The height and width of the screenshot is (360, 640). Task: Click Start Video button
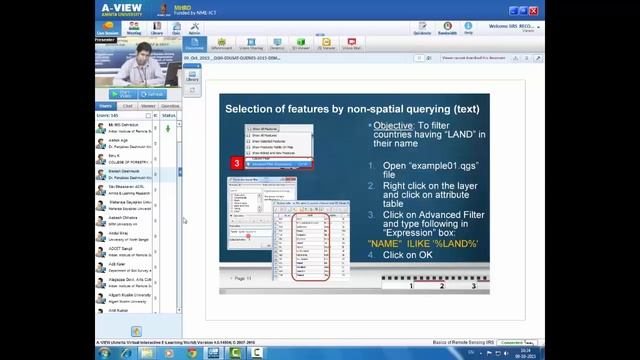[x=123, y=94]
